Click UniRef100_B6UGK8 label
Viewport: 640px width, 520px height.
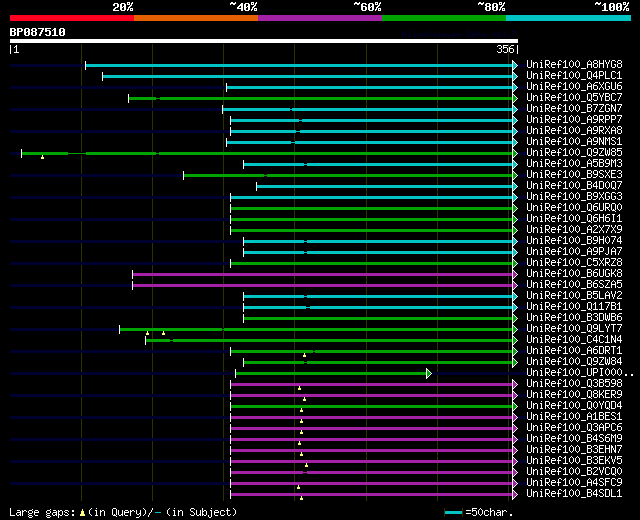point(574,274)
